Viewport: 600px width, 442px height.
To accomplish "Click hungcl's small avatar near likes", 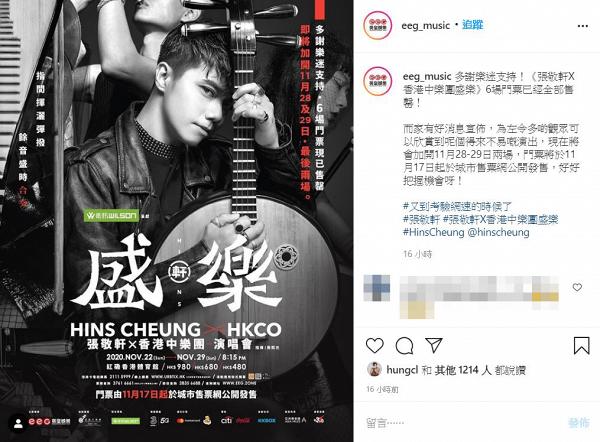I will coord(374,369).
